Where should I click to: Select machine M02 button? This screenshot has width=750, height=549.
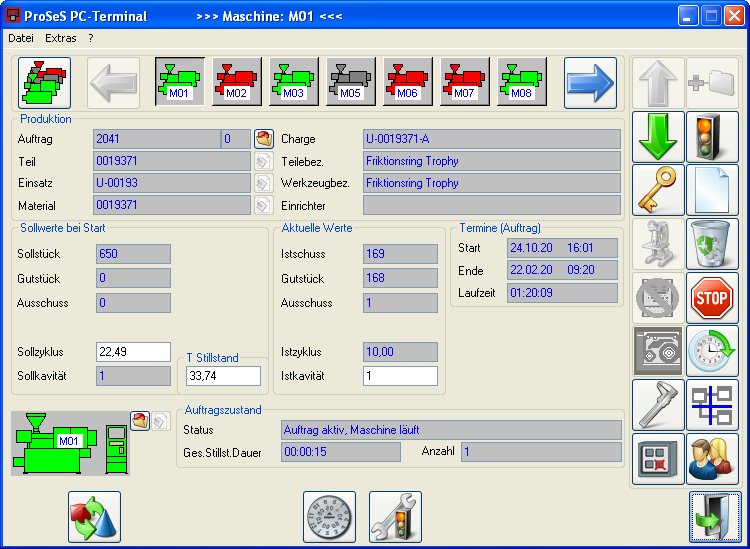point(237,81)
